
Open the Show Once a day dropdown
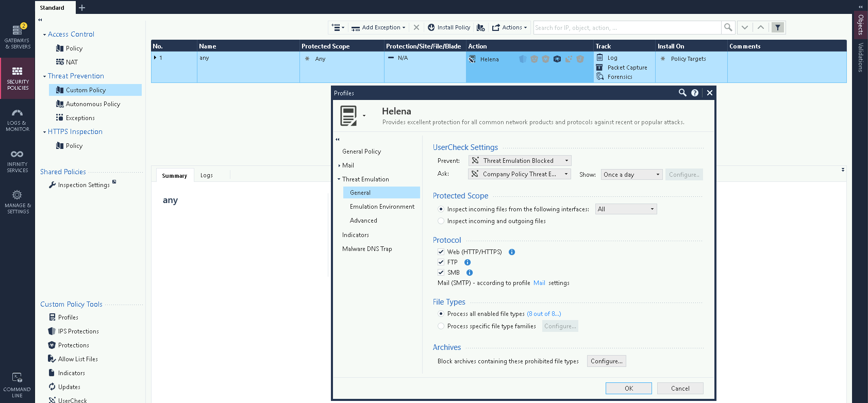[631, 175]
